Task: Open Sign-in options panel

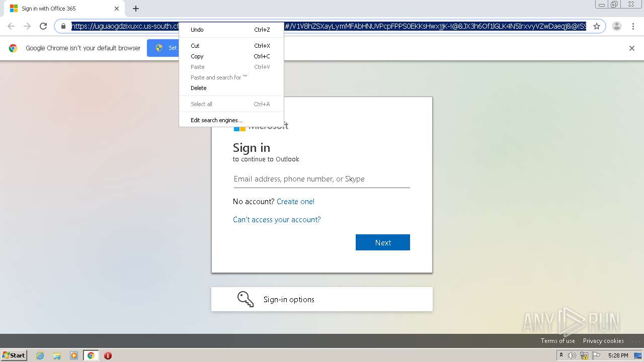Action: (x=322, y=299)
